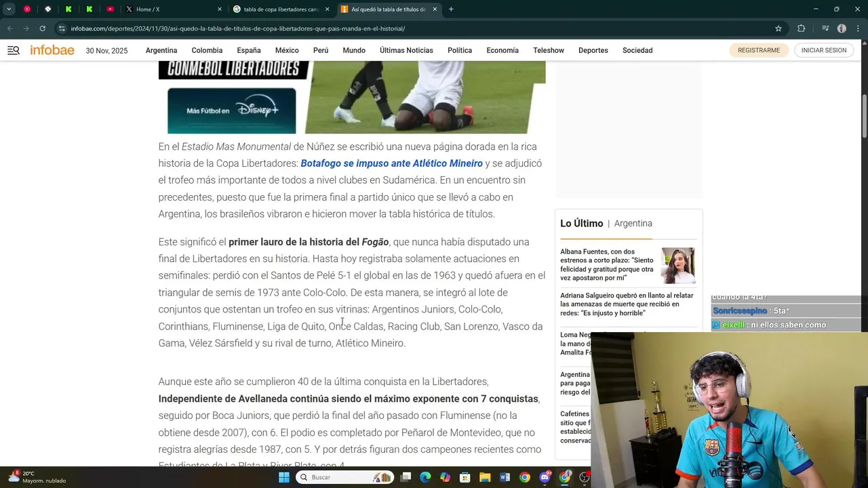Expand the tab search dropdown arrow
The image size is (868, 488).
[x=9, y=9]
